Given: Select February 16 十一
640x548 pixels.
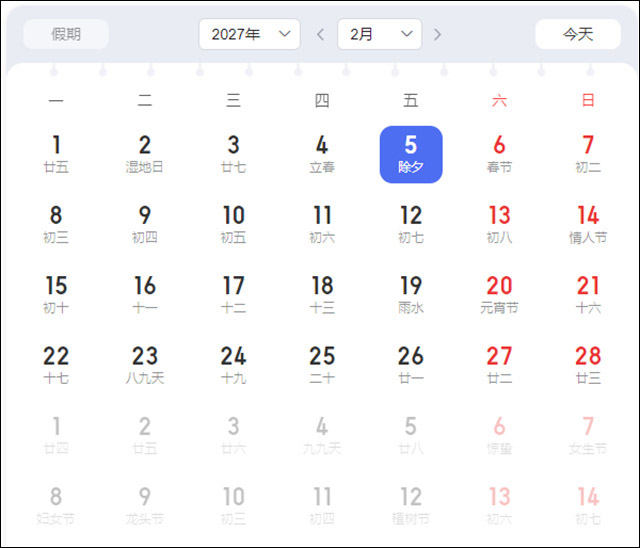Looking at the screenshot, I should click(x=144, y=296).
